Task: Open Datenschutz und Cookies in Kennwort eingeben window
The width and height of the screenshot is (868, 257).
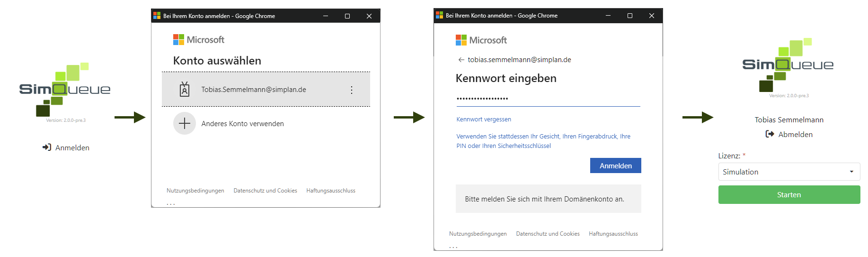Action: pyautogui.click(x=548, y=234)
